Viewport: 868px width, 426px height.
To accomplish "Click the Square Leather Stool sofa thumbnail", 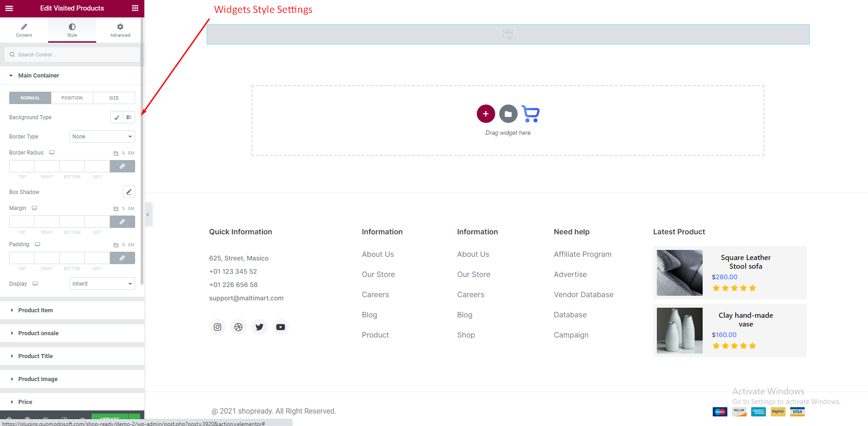I will [679, 273].
